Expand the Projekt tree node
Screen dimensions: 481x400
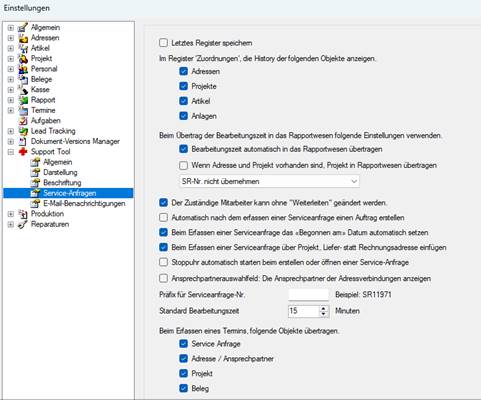pyautogui.click(x=11, y=58)
